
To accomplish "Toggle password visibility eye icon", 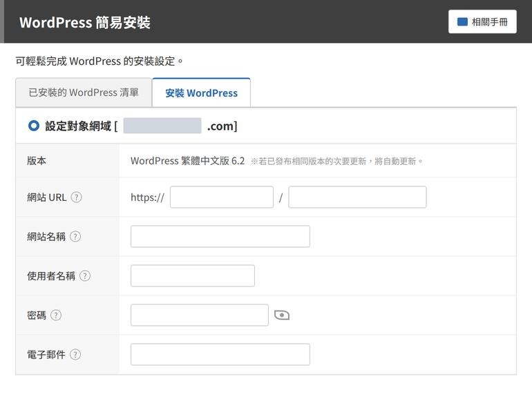I will point(282,315).
